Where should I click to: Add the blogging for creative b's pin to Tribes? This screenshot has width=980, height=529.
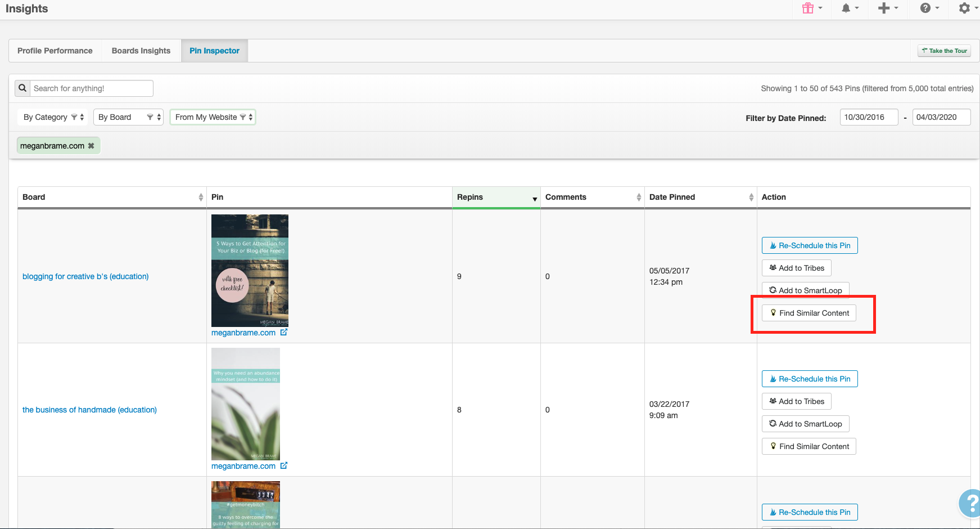(x=796, y=268)
